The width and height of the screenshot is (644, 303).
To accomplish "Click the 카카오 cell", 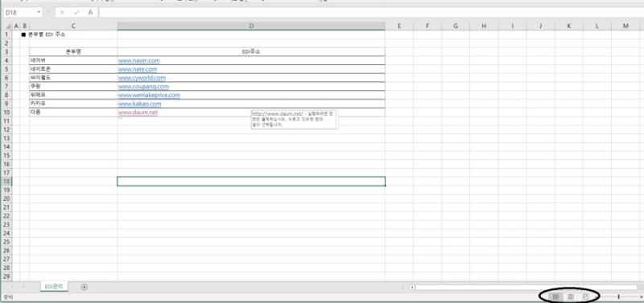I will (73, 104).
